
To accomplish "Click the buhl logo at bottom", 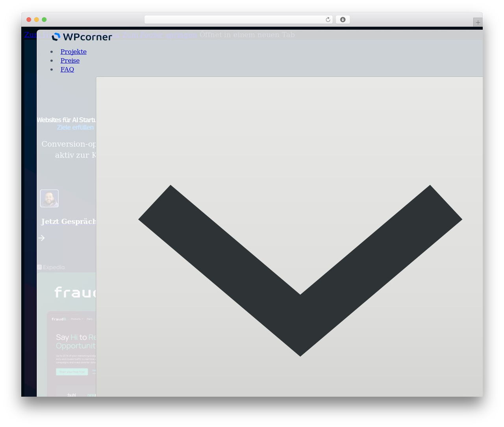I will coord(71,395).
